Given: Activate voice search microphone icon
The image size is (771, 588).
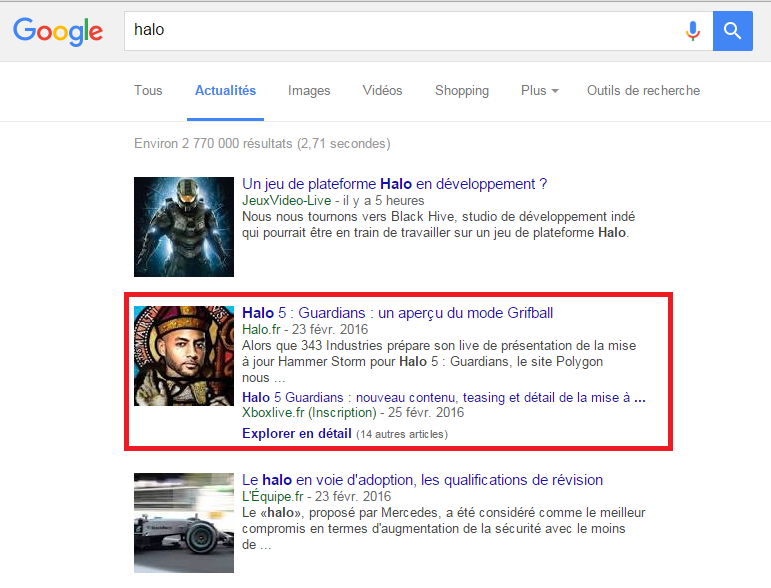Looking at the screenshot, I should [x=692, y=31].
